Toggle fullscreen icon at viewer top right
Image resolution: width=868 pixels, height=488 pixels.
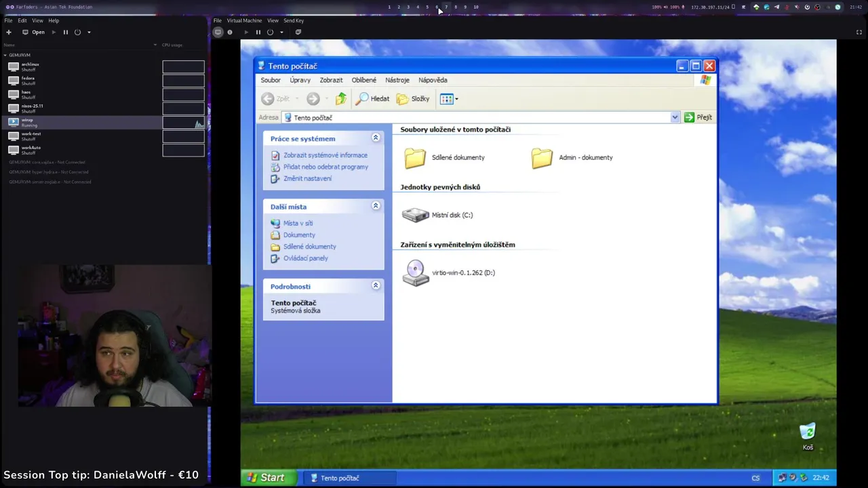pyautogui.click(x=859, y=32)
